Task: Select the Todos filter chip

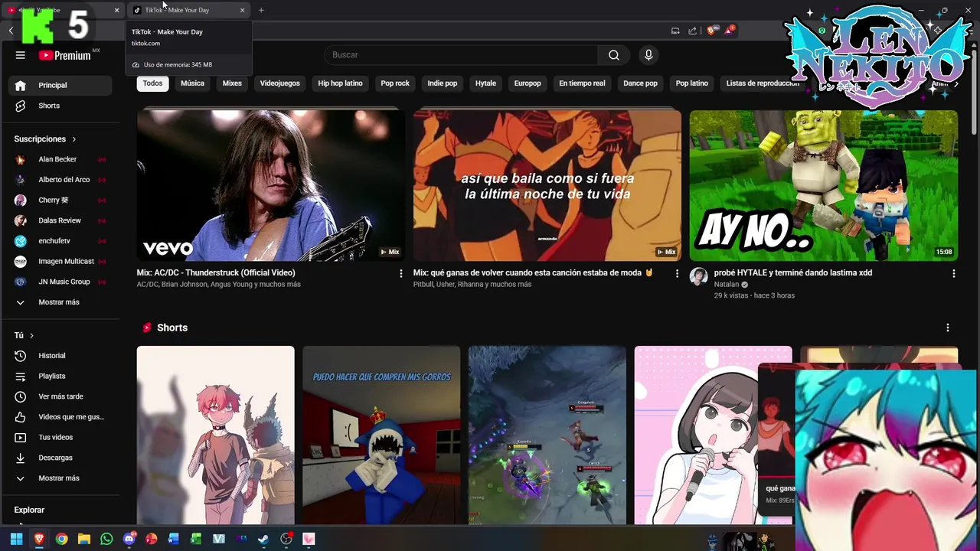Action: [x=153, y=83]
